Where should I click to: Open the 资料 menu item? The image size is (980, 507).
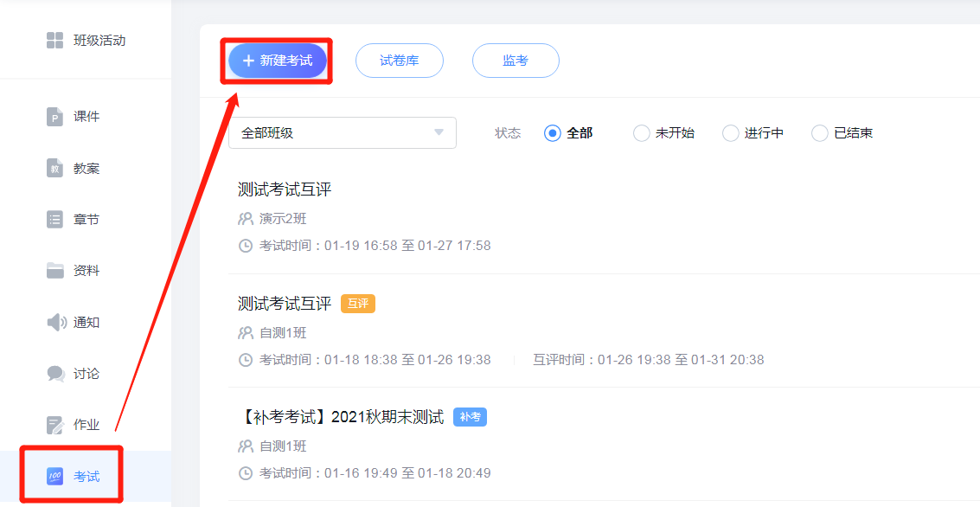[x=86, y=271]
